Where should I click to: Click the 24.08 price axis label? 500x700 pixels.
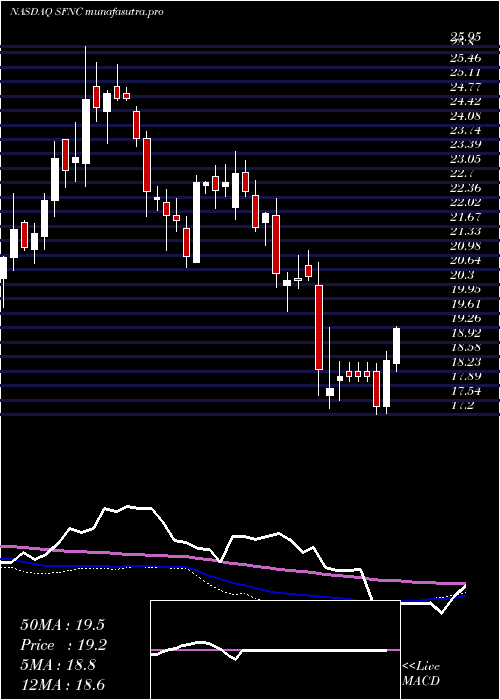pyautogui.click(x=466, y=116)
